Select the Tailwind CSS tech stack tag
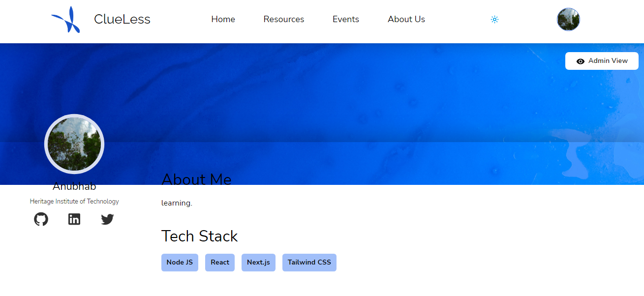The height and width of the screenshot is (296, 644). 309,262
